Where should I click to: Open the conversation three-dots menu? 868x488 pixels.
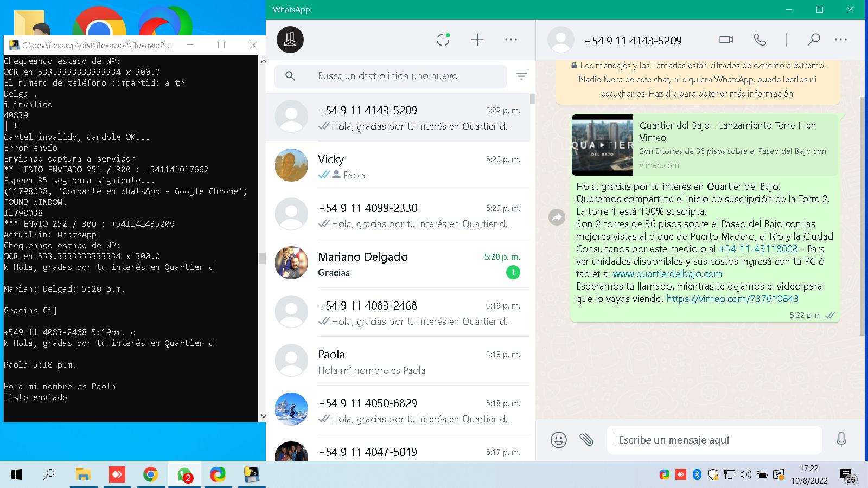point(841,40)
